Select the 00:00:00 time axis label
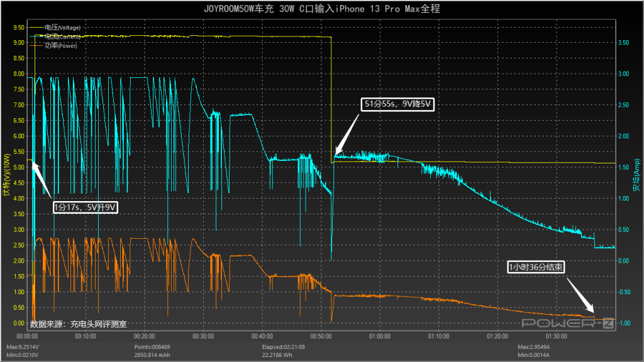644x362 pixels. tap(27, 336)
